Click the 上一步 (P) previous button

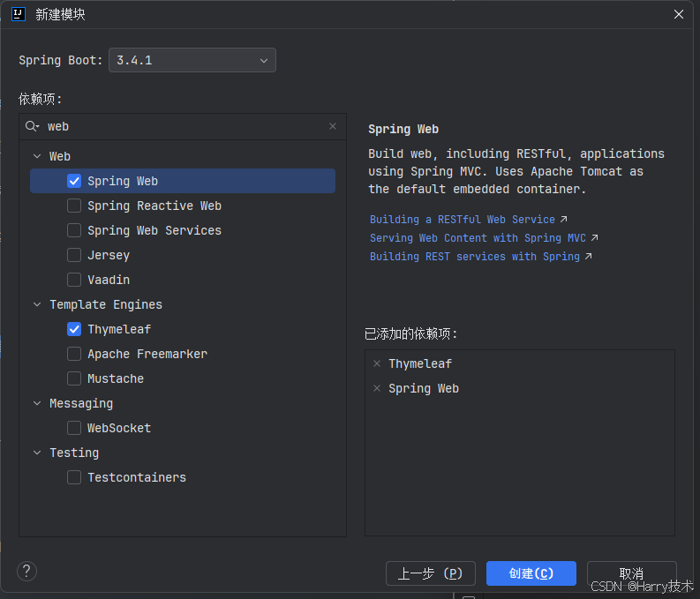[x=431, y=573]
